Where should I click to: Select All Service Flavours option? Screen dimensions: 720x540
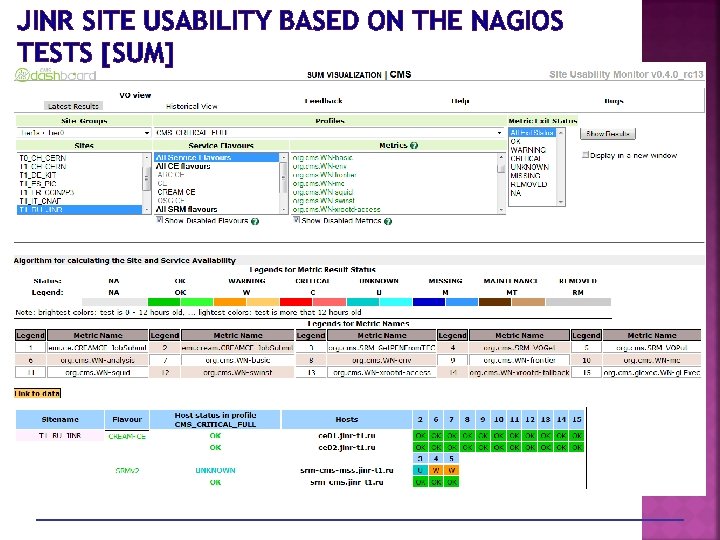(217, 158)
